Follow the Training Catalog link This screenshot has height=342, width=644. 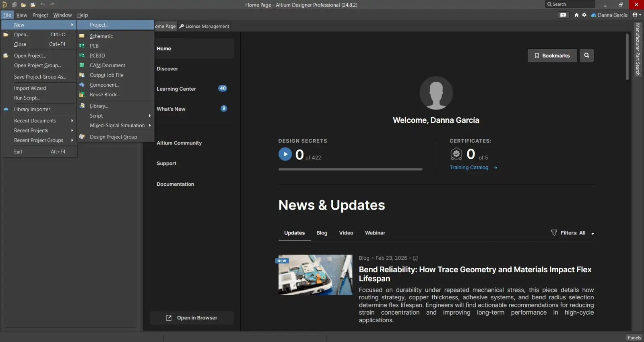point(473,168)
